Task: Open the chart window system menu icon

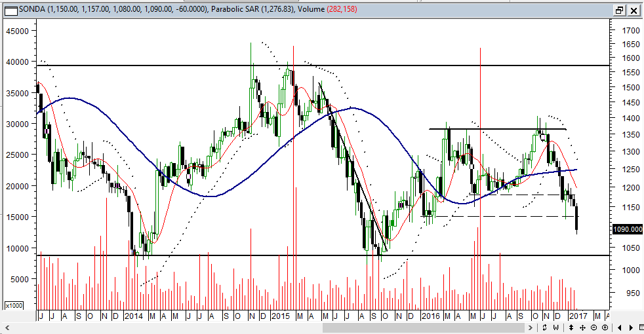Action: [11, 10]
